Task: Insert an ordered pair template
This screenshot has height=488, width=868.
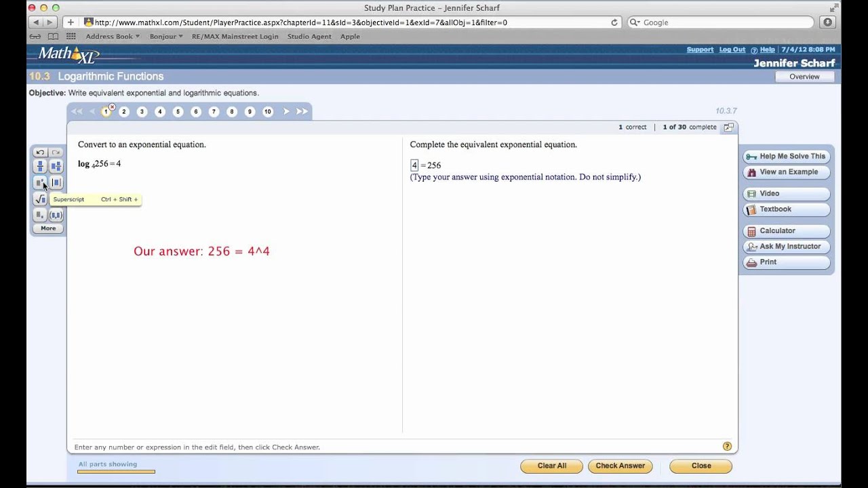Action: pyautogui.click(x=56, y=215)
